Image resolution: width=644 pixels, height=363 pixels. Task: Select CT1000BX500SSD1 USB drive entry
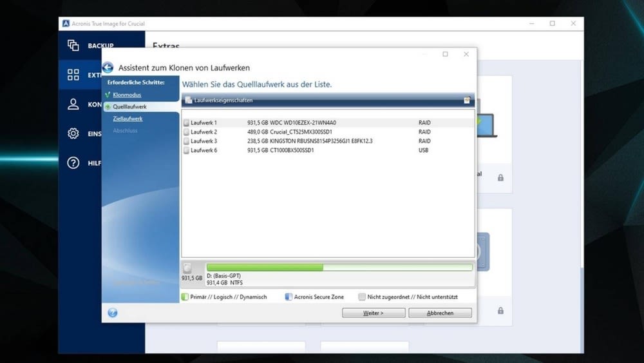(328, 150)
